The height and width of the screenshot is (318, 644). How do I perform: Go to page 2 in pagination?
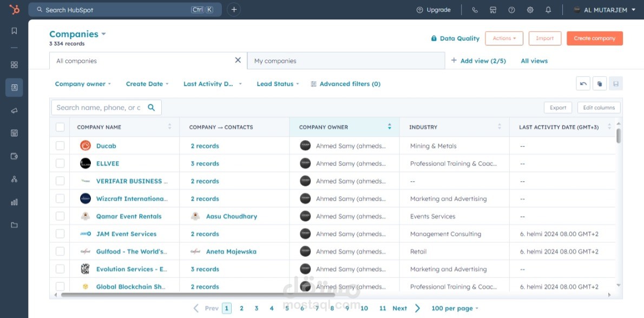point(241,308)
